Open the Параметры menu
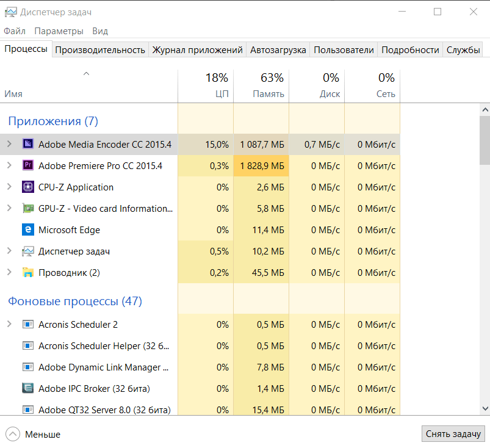 pyautogui.click(x=59, y=31)
